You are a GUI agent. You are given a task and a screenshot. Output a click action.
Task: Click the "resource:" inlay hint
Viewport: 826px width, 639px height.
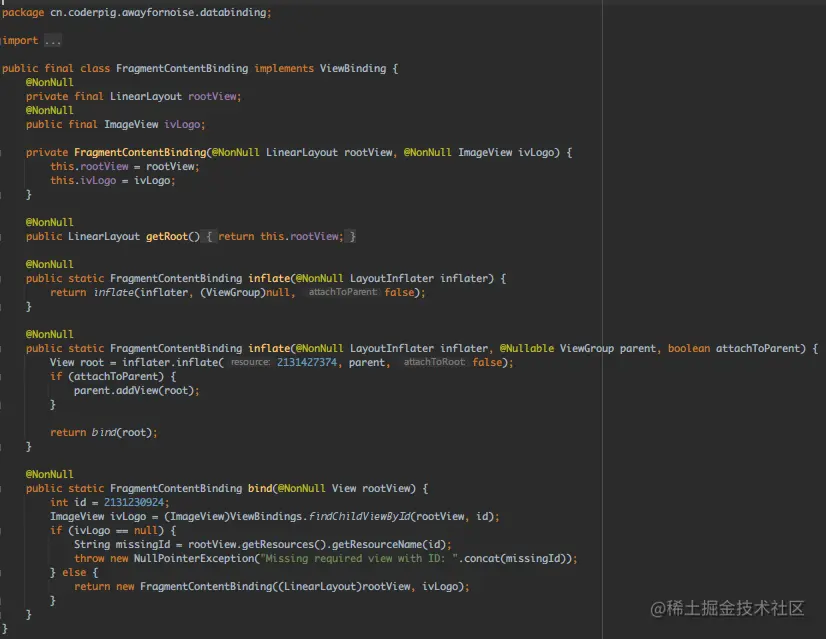pyautogui.click(x=250, y=362)
